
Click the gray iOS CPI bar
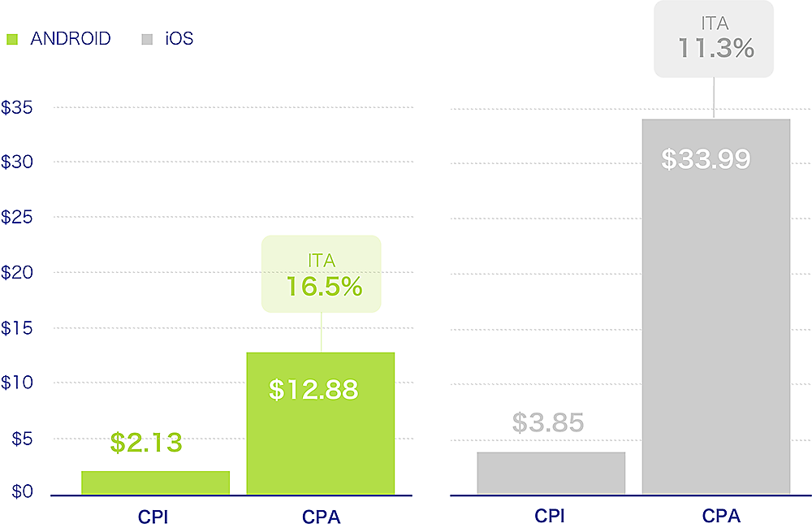551,473
